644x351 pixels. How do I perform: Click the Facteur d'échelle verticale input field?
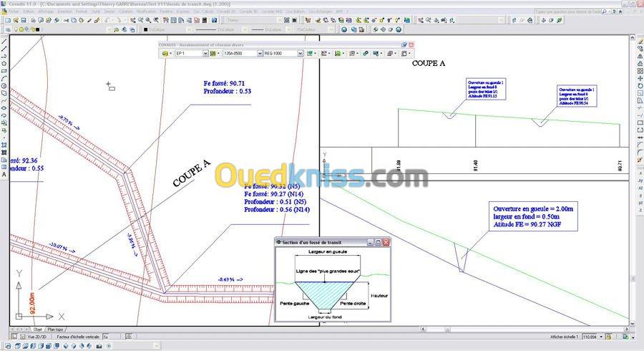[x=112, y=337]
